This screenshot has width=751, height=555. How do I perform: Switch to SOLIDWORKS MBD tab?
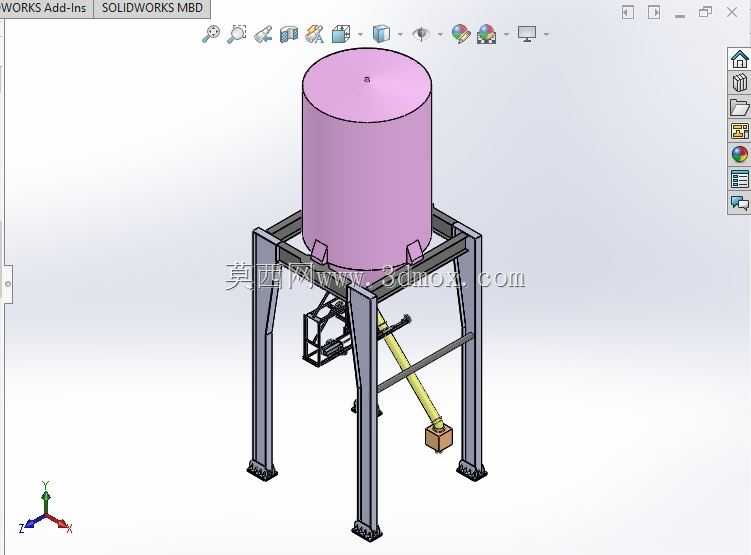[x=152, y=8]
